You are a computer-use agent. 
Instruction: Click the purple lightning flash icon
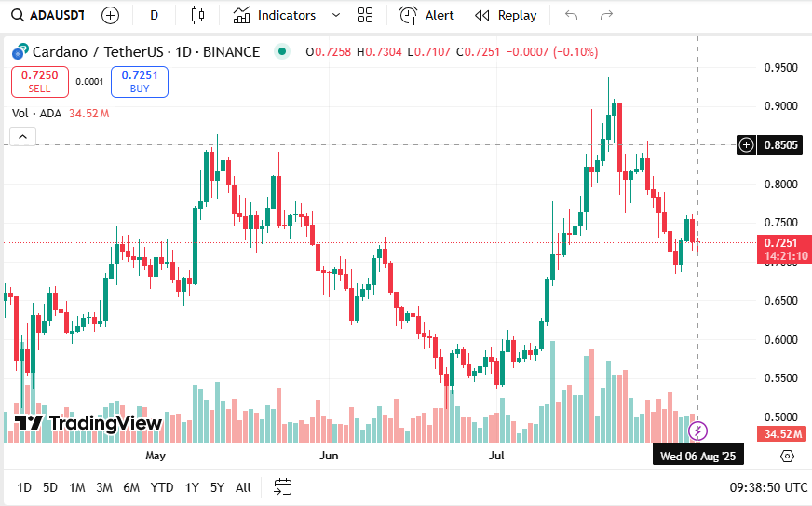698,431
